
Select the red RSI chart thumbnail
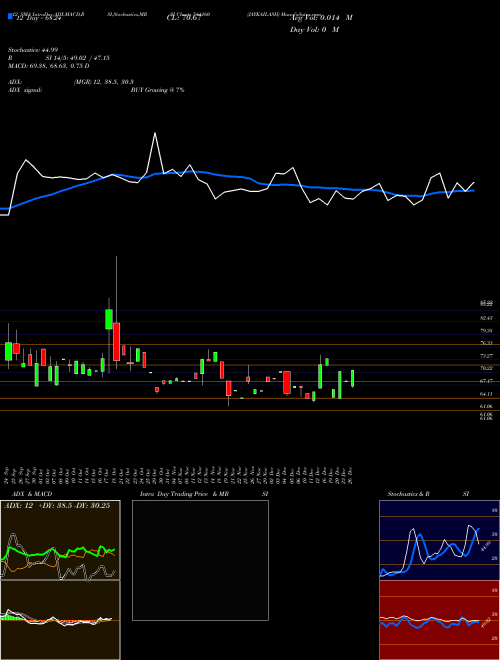[x=439, y=620]
